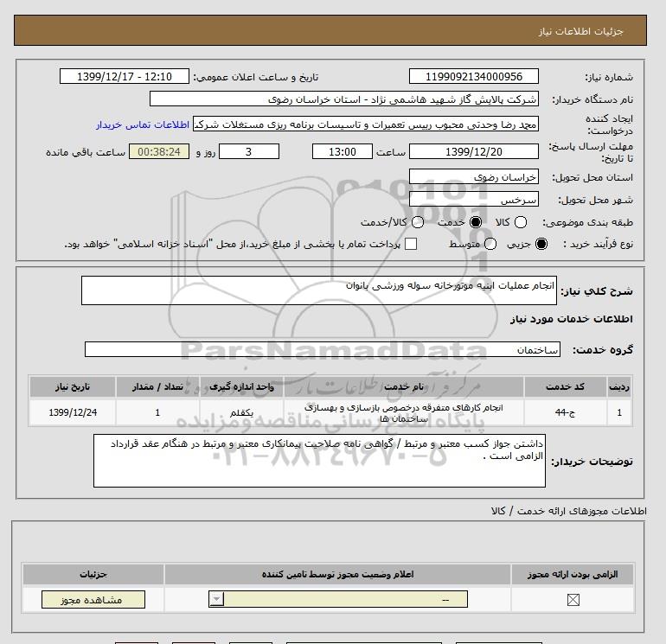Click the کد خدمت column header
The width and height of the screenshot is (666, 644).
566,386
